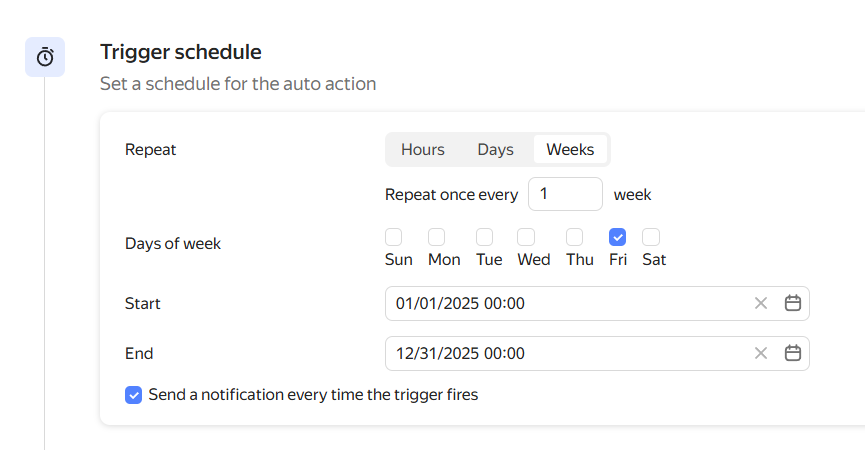
Task: Tick the Mon day checkbox
Action: (x=437, y=237)
